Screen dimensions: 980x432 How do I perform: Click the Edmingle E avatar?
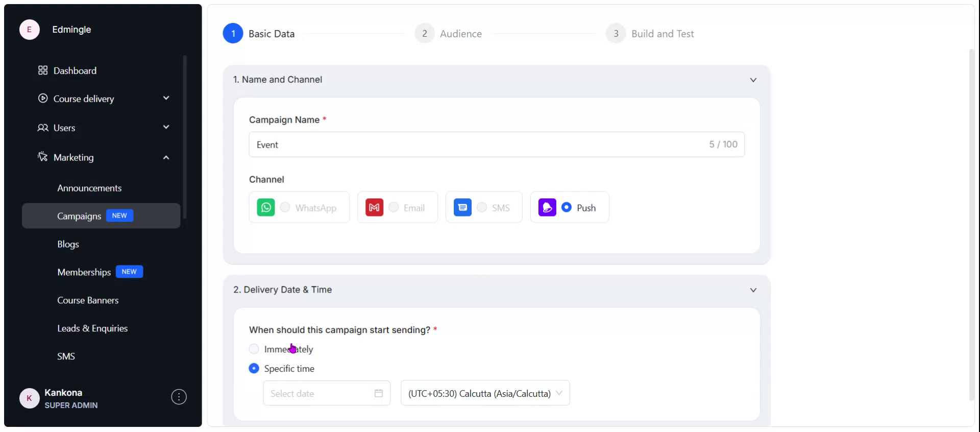pos(29,30)
